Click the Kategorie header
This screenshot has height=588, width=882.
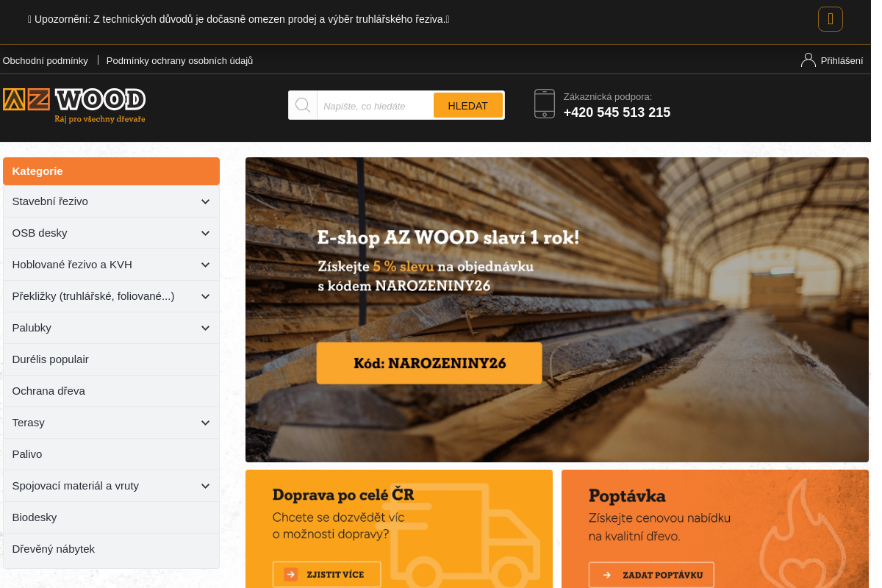tap(111, 171)
